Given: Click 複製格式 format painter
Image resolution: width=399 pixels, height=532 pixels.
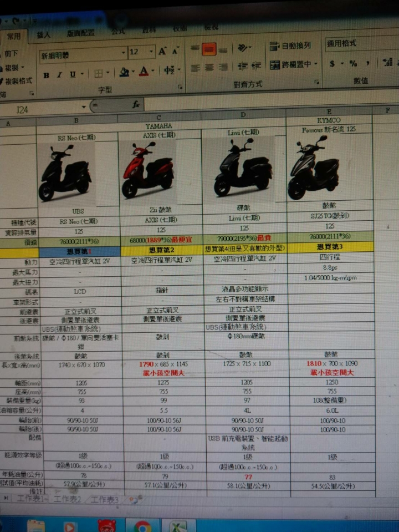Looking at the screenshot, I should pos(16,81).
